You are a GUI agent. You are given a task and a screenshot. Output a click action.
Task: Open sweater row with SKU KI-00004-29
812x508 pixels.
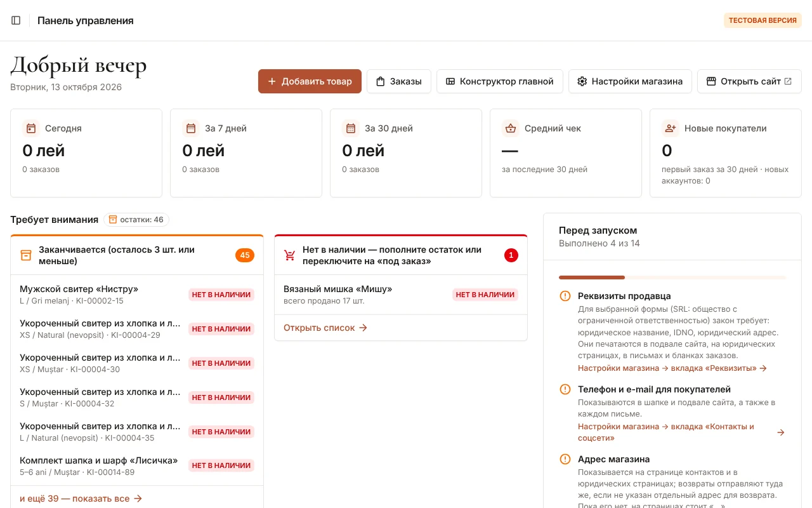pos(137,329)
